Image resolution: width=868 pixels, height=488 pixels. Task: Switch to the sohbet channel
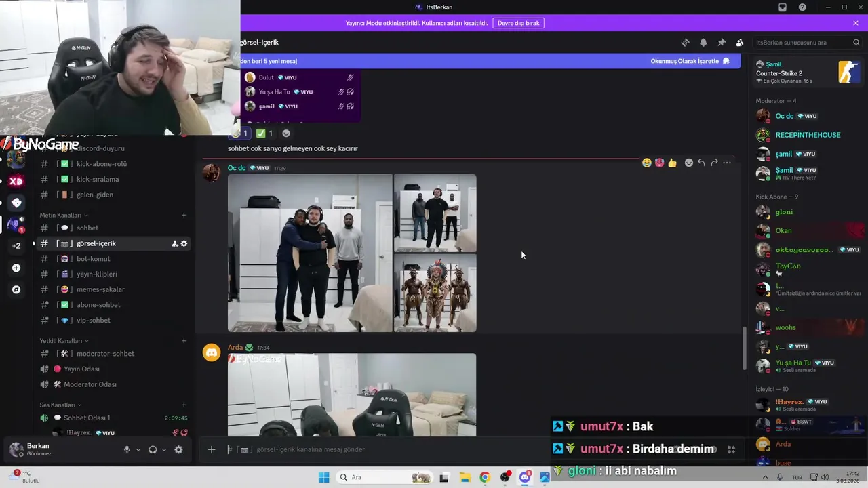click(113, 228)
